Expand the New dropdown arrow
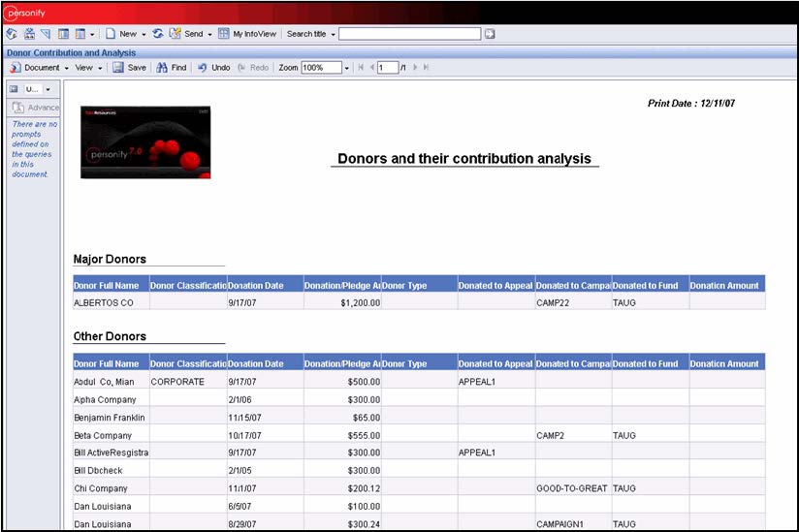The image size is (799, 532). click(144, 34)
